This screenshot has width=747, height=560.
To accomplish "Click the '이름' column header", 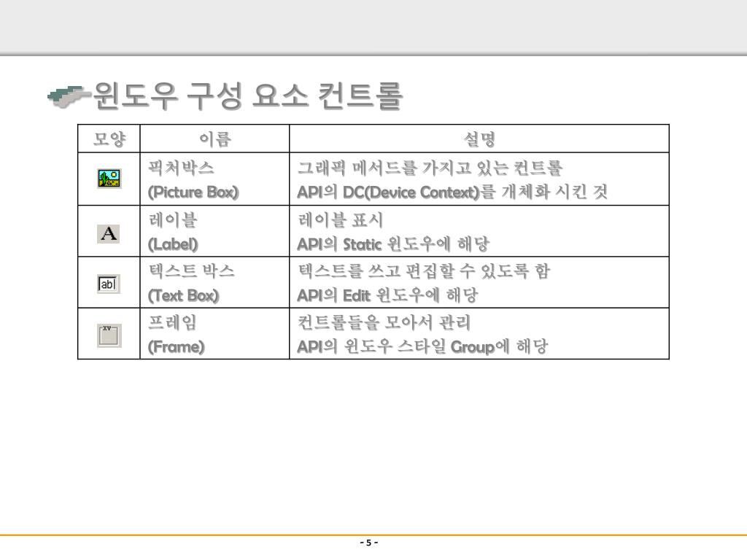I will coord(215,139).
